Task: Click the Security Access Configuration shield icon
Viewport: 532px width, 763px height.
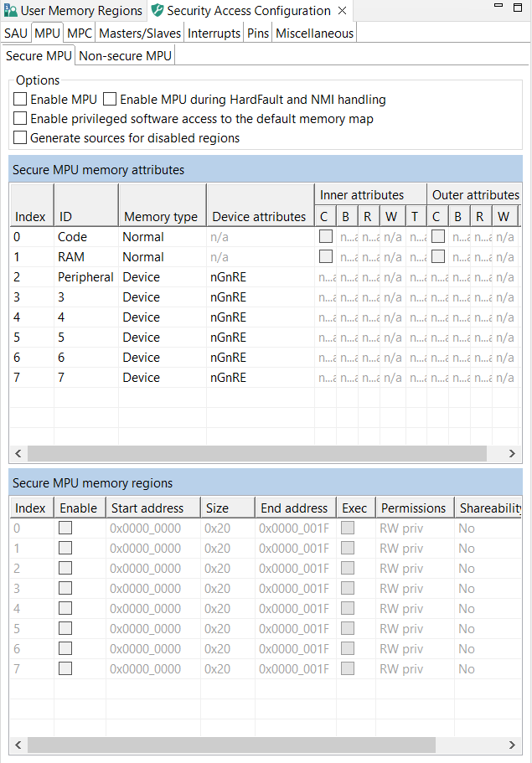Action: 158,10
